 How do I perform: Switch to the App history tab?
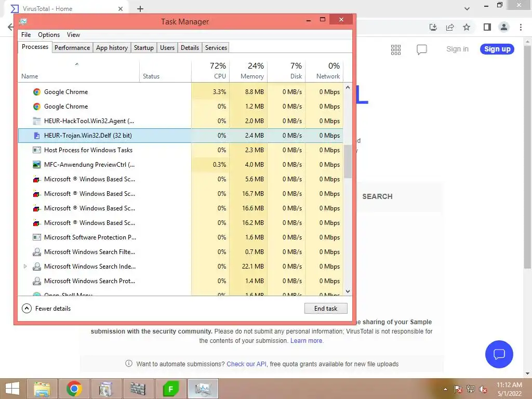[112, 48]
